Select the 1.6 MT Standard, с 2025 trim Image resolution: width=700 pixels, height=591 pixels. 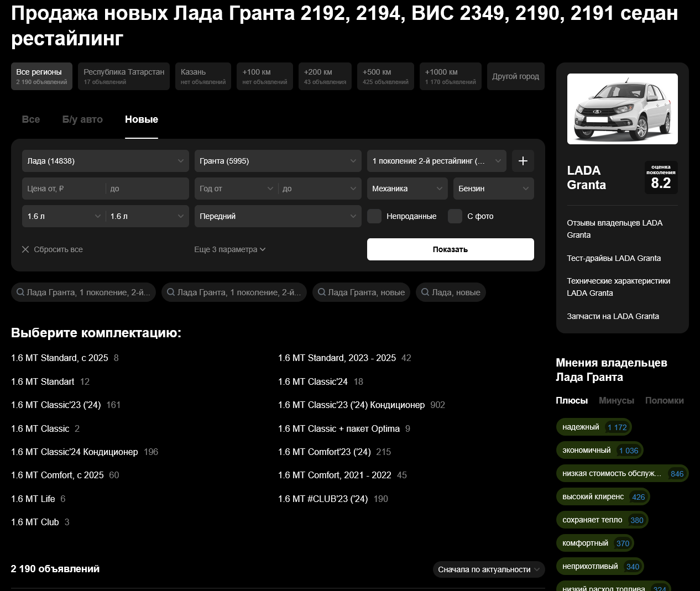(60, 358)
